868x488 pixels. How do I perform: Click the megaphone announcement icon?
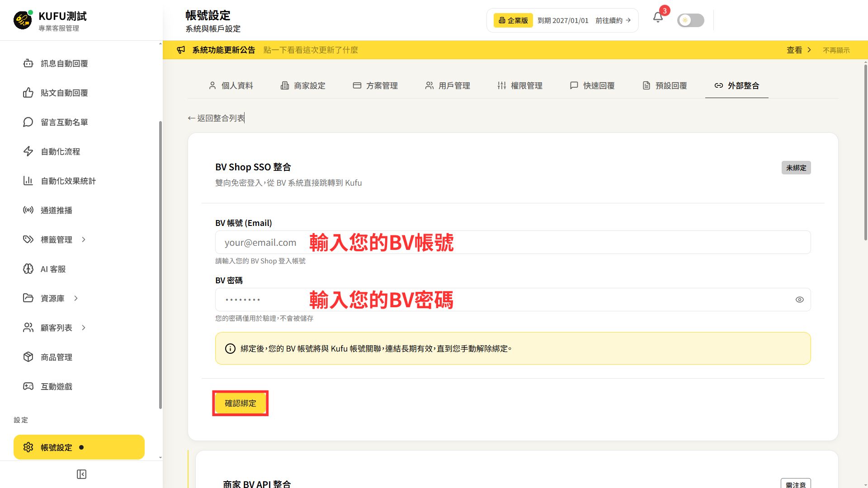pyautogui.click(x=181, y=50)
